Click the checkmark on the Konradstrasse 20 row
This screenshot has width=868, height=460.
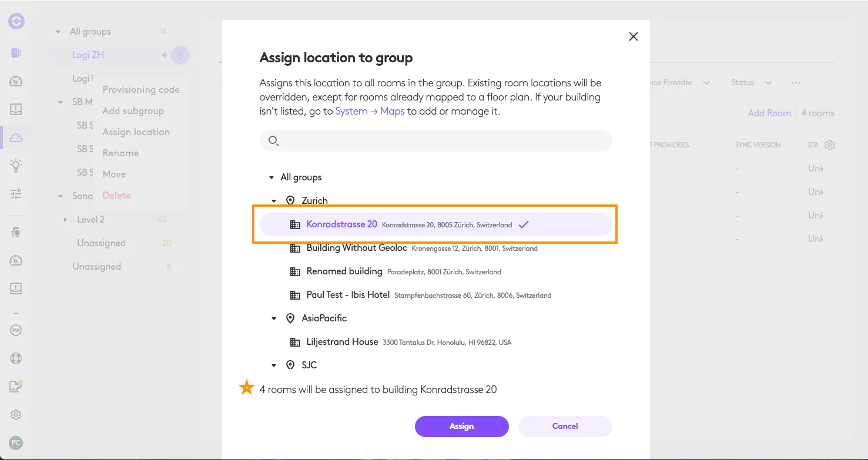click(524, 224)
